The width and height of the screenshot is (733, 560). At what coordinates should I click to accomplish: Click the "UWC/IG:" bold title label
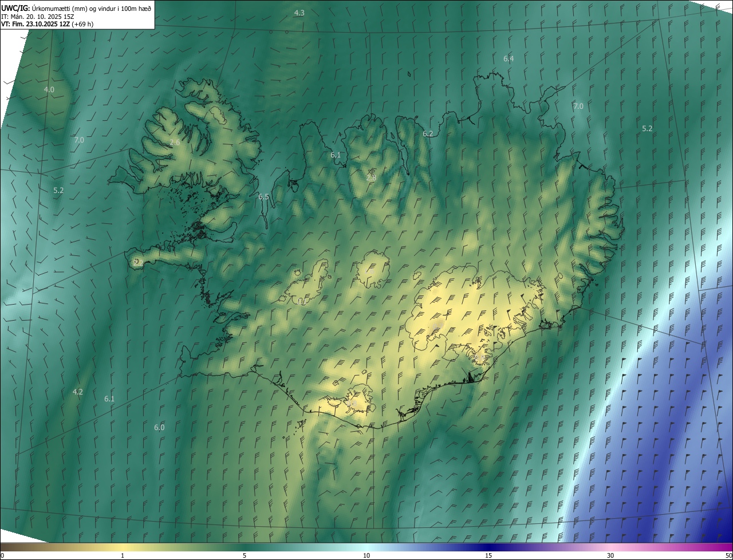click(x=15, y=7)
